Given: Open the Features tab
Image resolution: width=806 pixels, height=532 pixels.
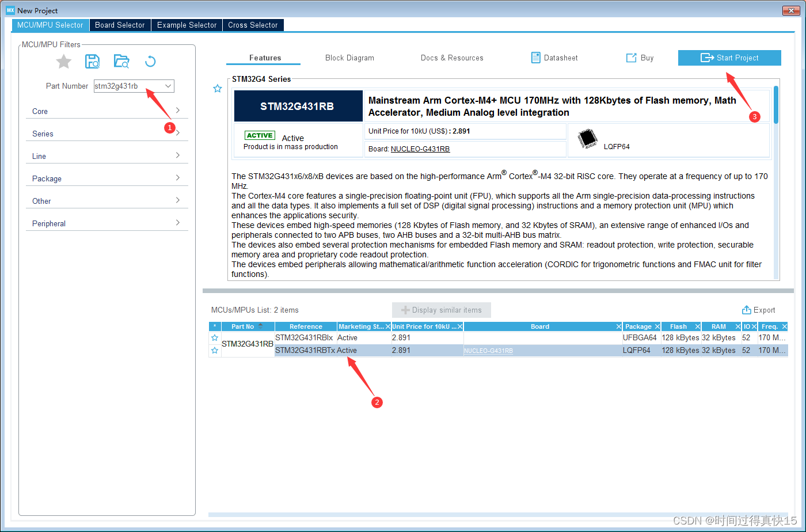Looking at the screenshot, I should point(265,58).
